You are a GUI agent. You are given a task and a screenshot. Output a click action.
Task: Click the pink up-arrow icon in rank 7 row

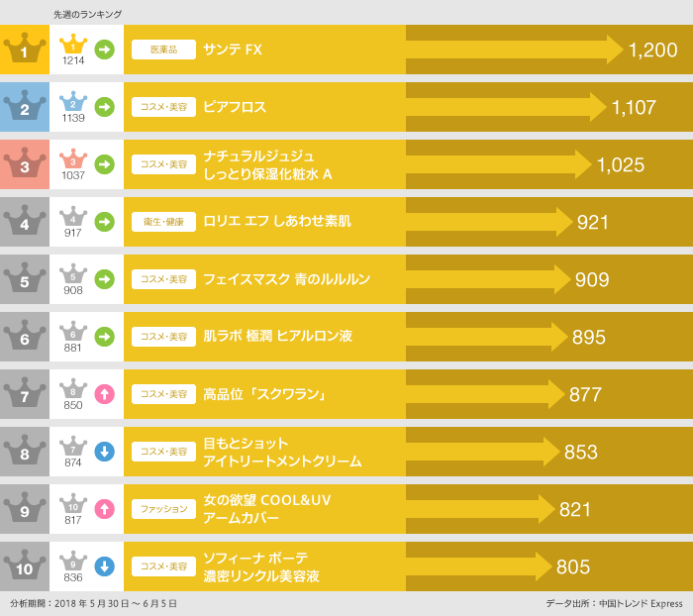tap(104, 394)
